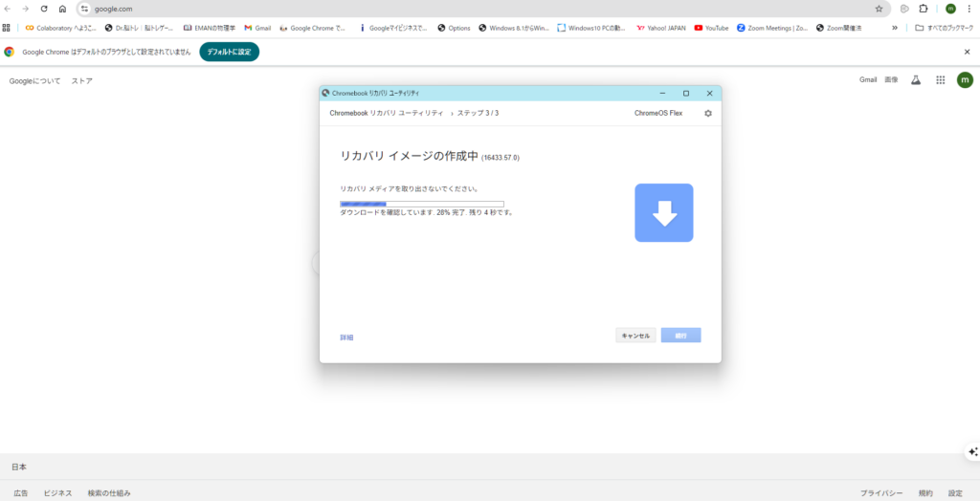980x501 pixels.
Task: Open the YouTube bookmark
Action: pyautogui.click(x=711, y=28)
